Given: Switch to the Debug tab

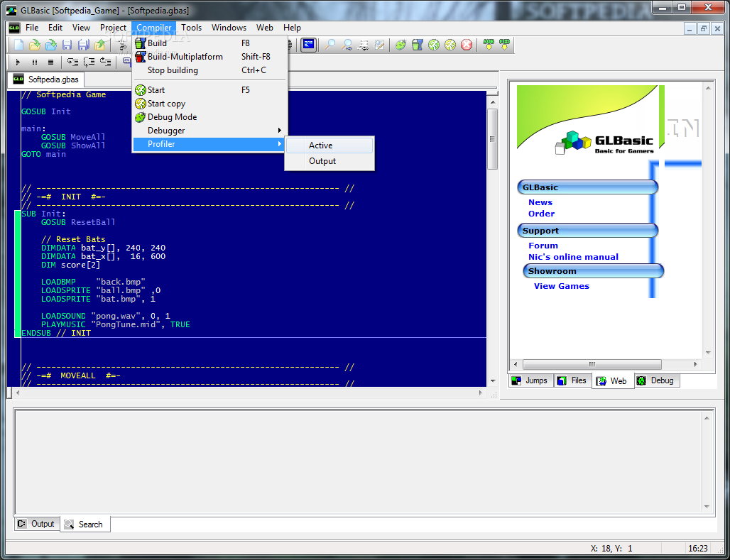Looking at the screenshot, I should [x=656, y=380].
